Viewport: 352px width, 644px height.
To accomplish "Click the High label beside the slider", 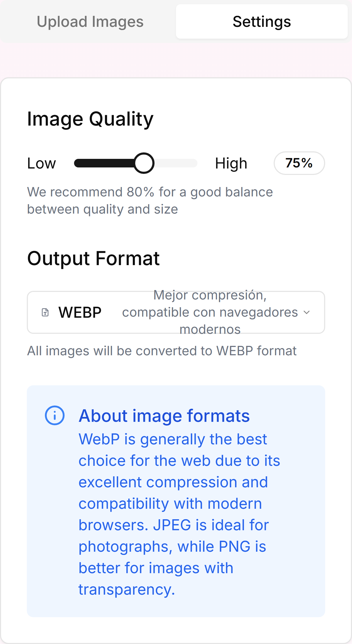I will click(x=231, y=163).
